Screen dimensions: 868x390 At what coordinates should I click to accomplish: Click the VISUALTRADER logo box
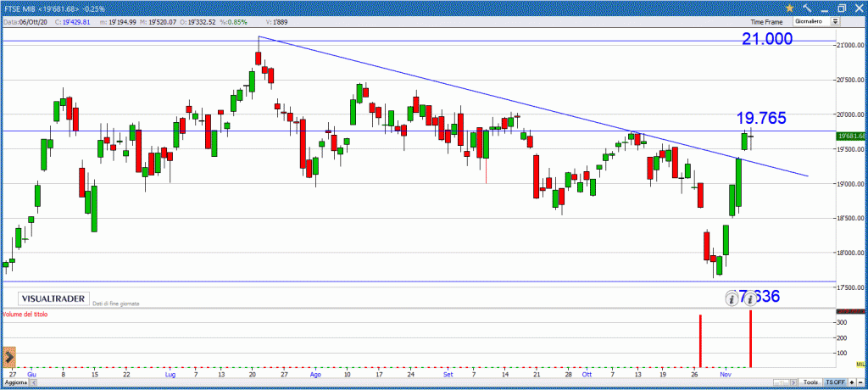pos(53,298)
